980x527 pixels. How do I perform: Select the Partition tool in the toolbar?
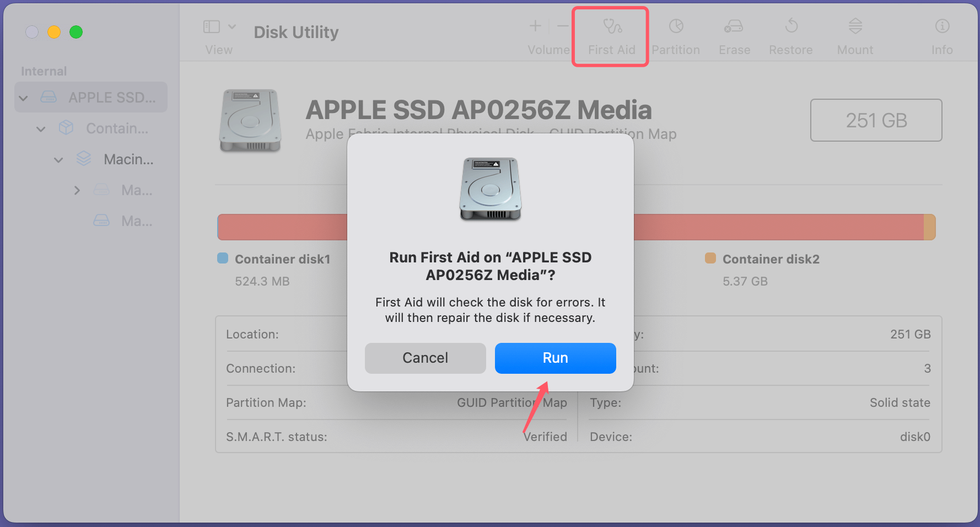(676, 33)
